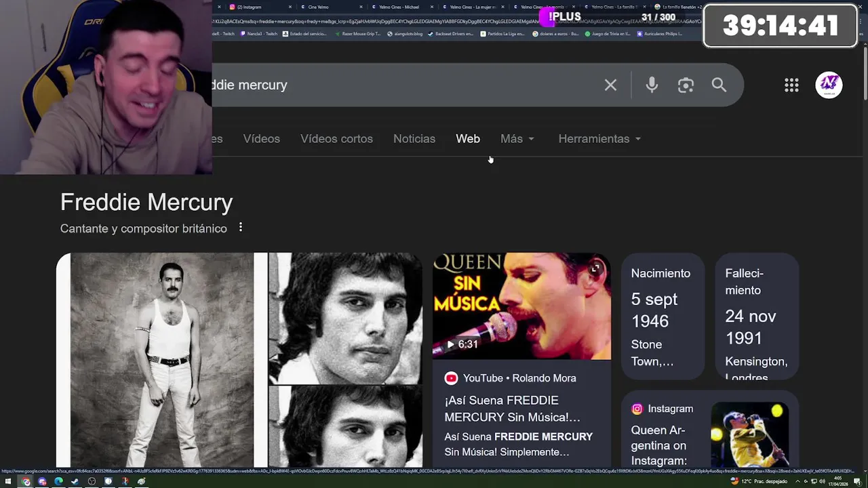868x488 pixels.
Task: Open more options beside Cantante y compositor británico
Action: [241, 228]
